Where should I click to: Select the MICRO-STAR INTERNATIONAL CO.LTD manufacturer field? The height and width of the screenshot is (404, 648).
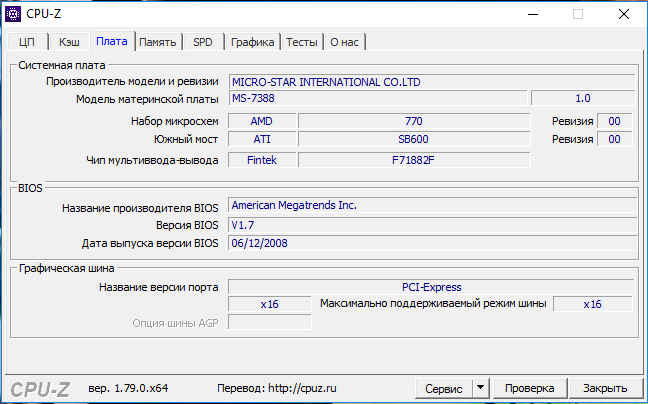tap(432, 82)
